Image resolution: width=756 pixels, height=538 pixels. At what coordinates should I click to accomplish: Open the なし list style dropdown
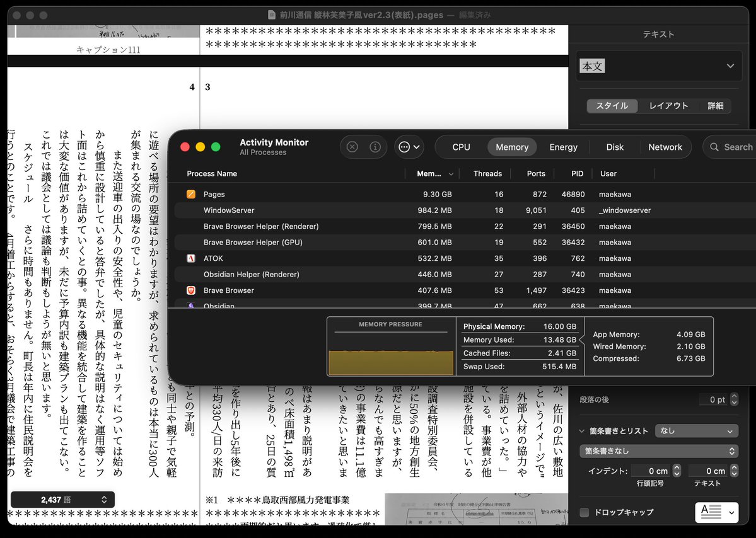(x=696, y=431)
